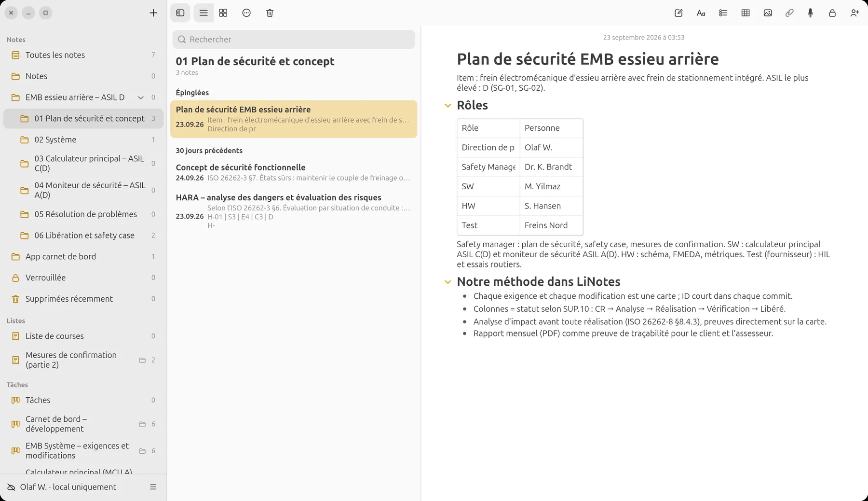Switch to list view mode
This screenshot has height=501, width=868.
coord(203,13)
